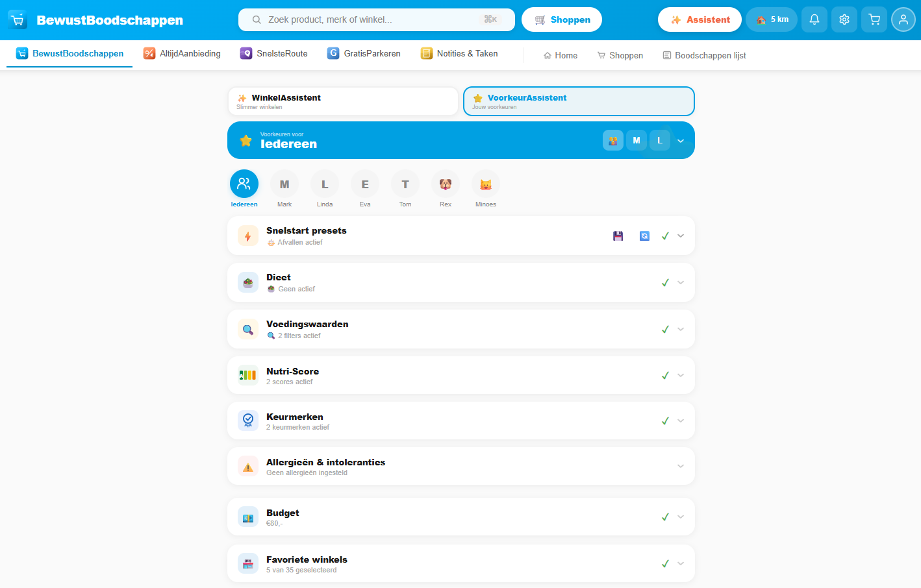This screenshot has width=921, height=588.
Task: Click the Assistent button
Action: click(700, 19)
